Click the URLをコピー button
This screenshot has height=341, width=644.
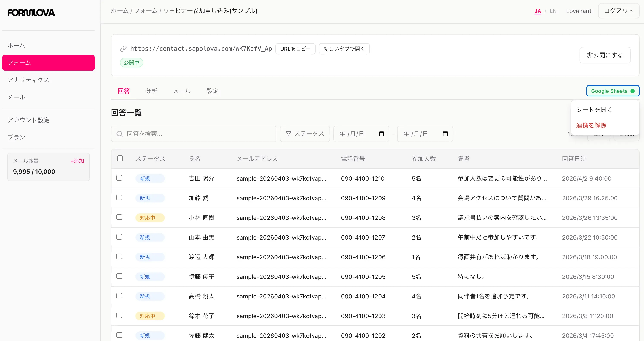(295, 49)
